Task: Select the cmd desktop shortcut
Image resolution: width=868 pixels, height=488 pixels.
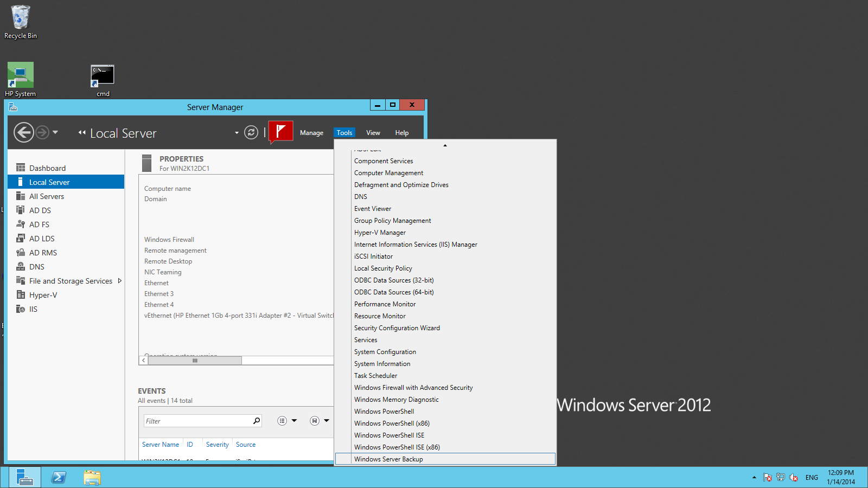Action: pos(103,80)
